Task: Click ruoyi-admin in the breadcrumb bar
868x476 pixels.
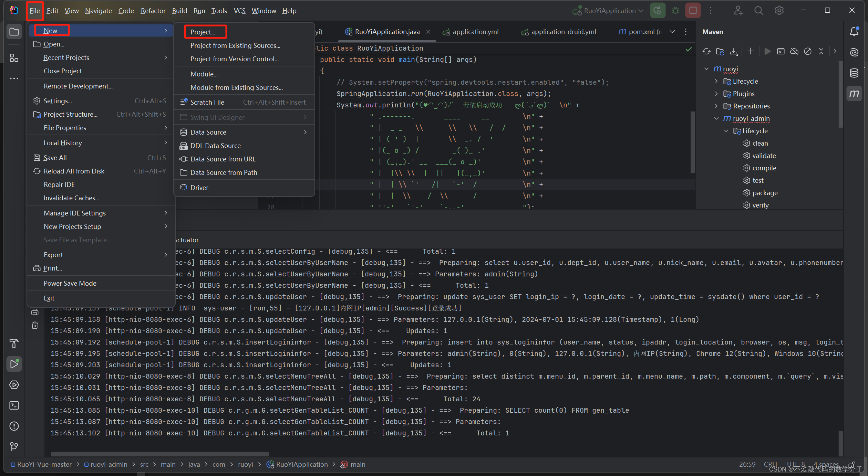Action: (108, 464)
